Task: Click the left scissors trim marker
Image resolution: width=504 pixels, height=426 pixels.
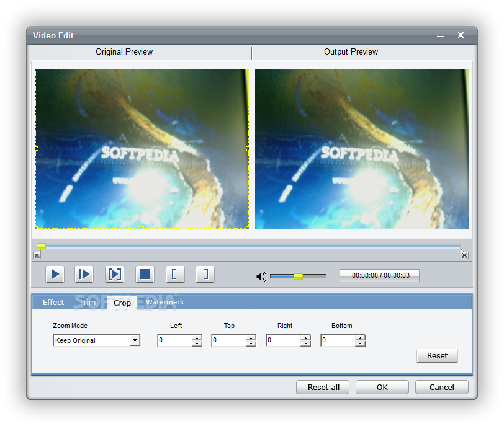Action: (x=37, y=255)
